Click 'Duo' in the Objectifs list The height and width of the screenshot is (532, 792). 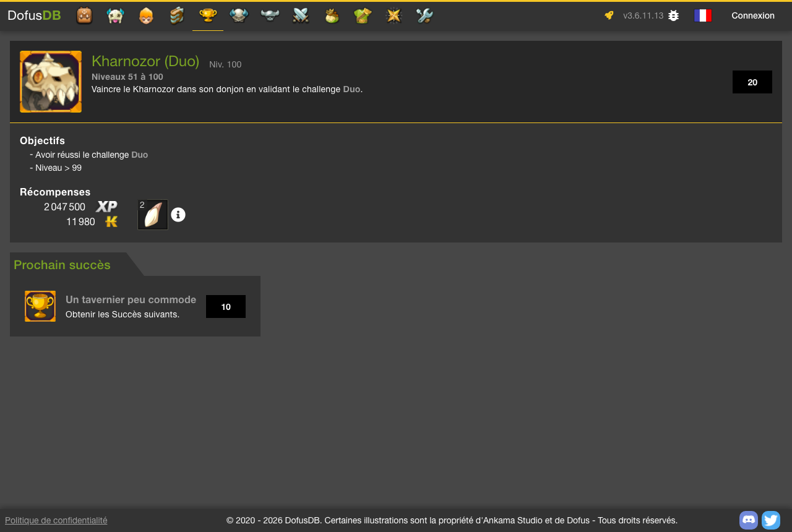[x=140, y=155]
